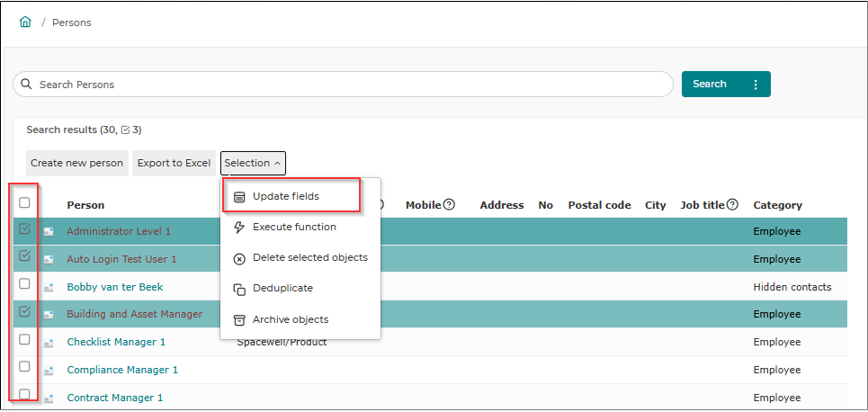
Task: Go to the home page icon
Action: [x=25, y=22]
